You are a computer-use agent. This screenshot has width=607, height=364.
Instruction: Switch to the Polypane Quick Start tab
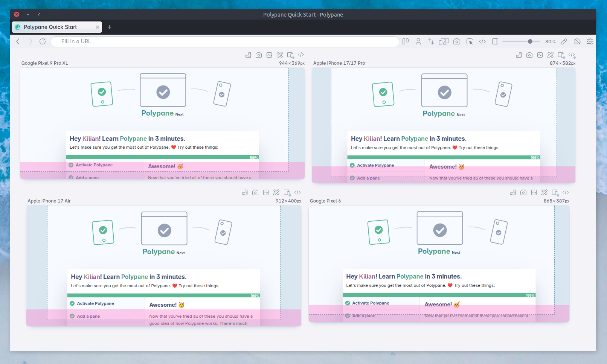(57, 27)
